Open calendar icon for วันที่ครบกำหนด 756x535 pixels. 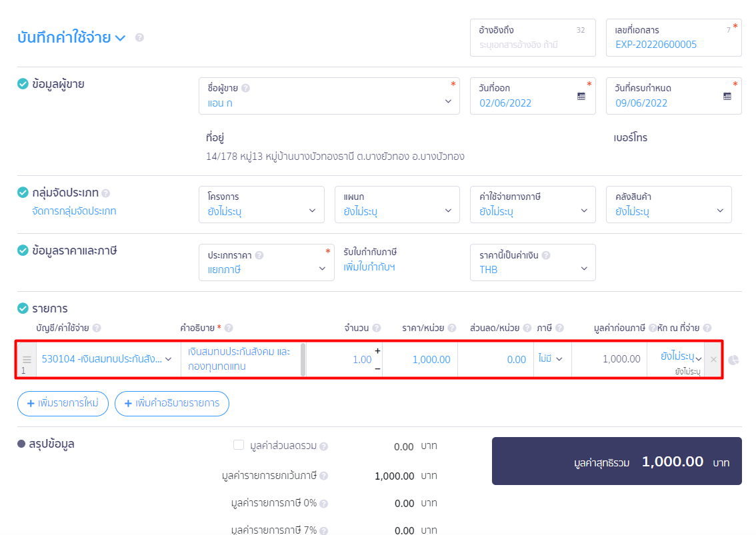point(727,97)
